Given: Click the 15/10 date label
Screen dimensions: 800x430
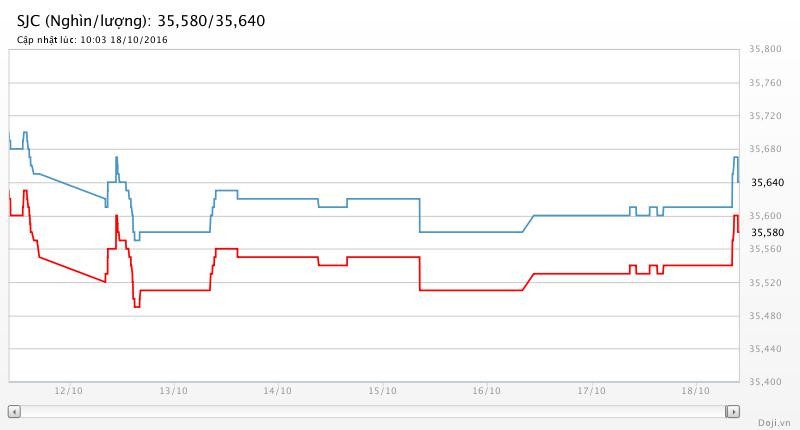Looking at the screenshot, I should click(x=381, y=391).
